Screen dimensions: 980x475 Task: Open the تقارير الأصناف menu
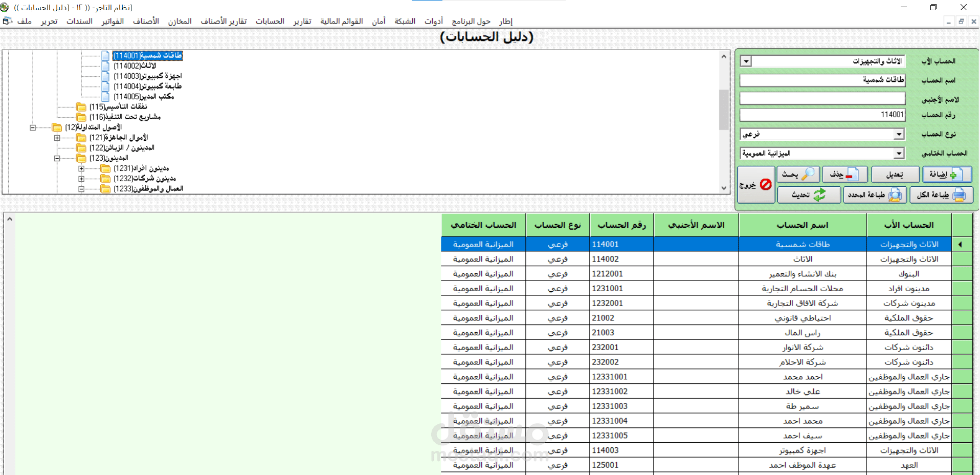tap(224, 21)
